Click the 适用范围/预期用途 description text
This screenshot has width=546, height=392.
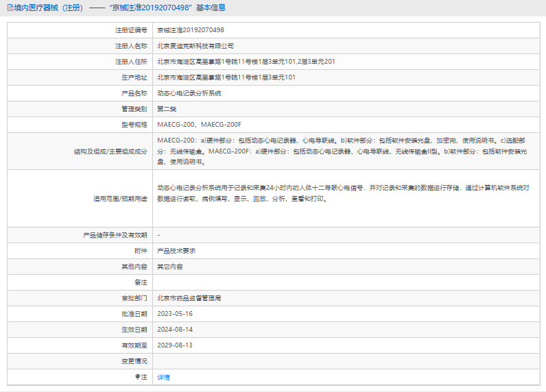(x=343, y=193)
